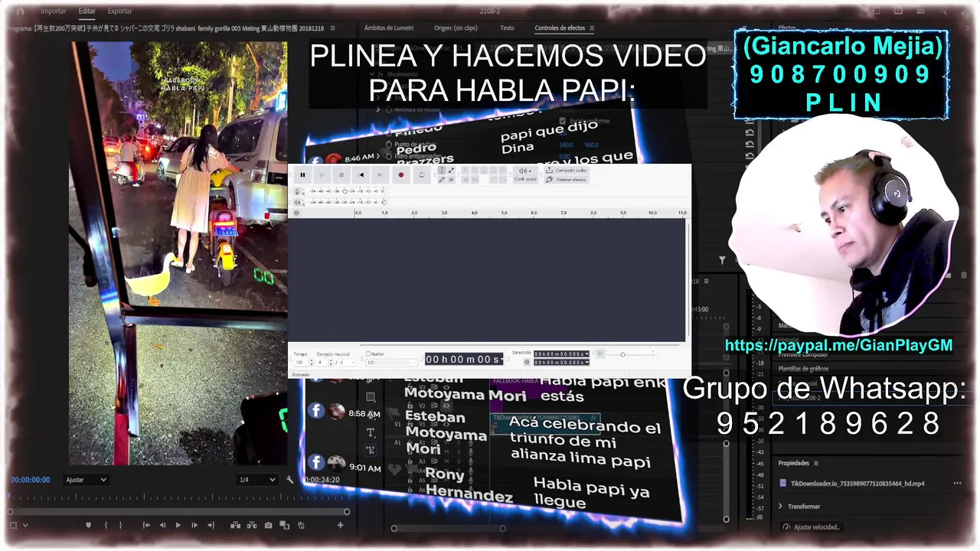Viewport: 980px width, 551px height.
Task: Open the 1/4 playback resolution dropdown
Action: coord(257,480)
